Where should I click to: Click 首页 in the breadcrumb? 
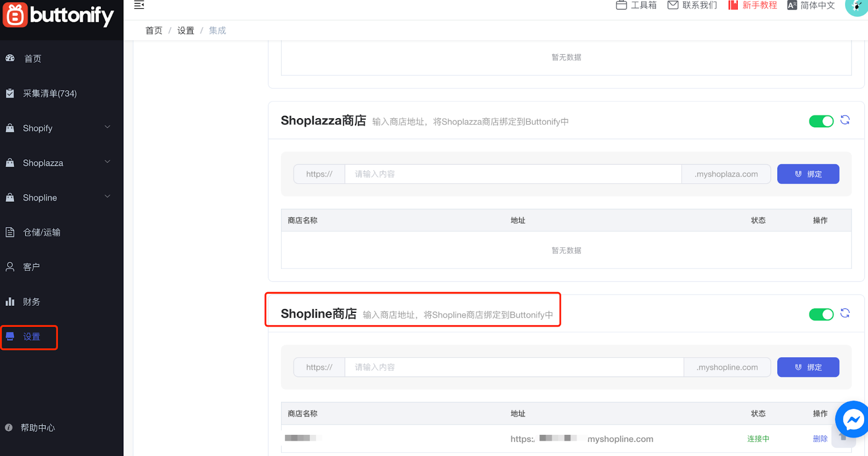[154, 30]
